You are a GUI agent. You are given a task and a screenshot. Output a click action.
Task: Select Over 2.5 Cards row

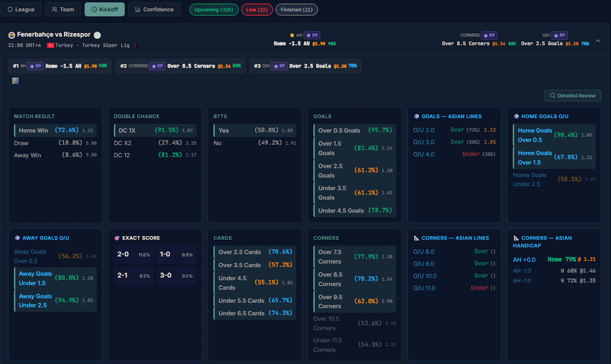(x=255, y=252)
